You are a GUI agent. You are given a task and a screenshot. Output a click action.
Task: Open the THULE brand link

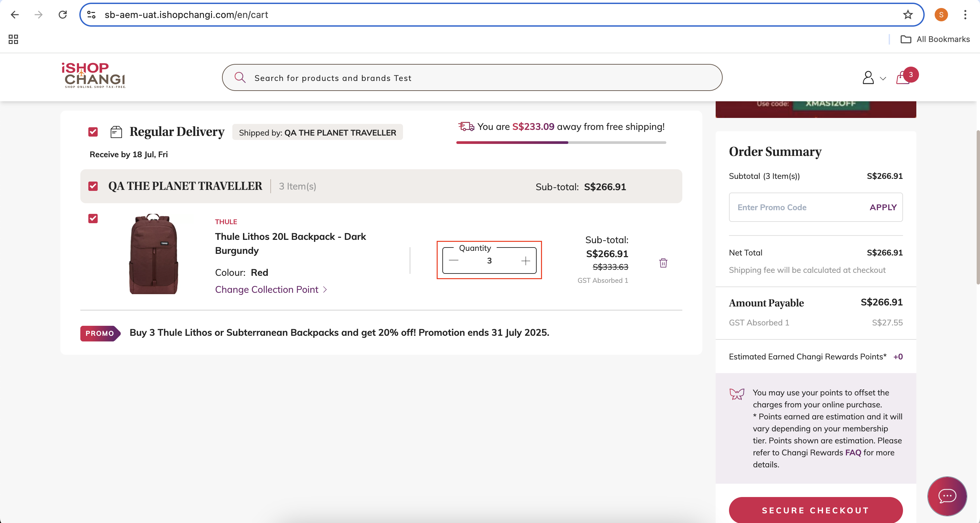pyautogui.click(x=226, y=222)
